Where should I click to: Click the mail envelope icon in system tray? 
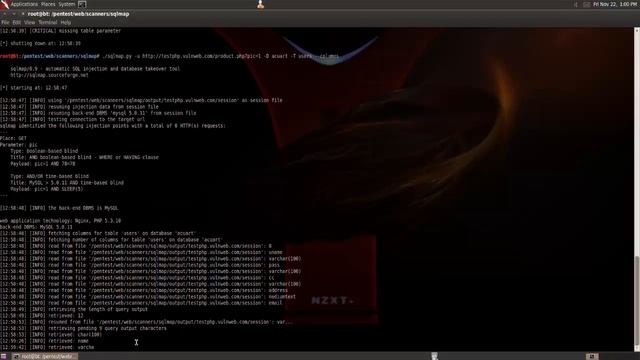click(587, 4)
